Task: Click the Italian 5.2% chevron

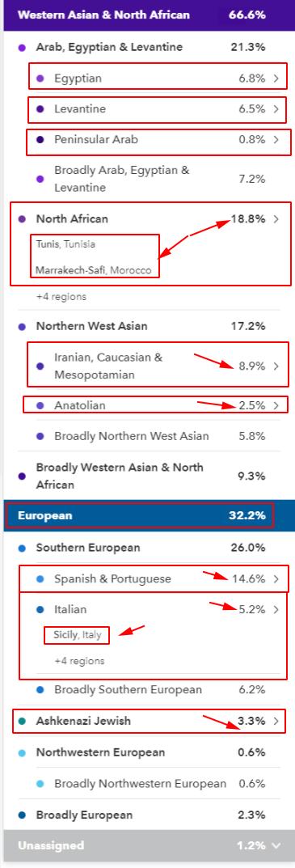Action: click(276, 610)
